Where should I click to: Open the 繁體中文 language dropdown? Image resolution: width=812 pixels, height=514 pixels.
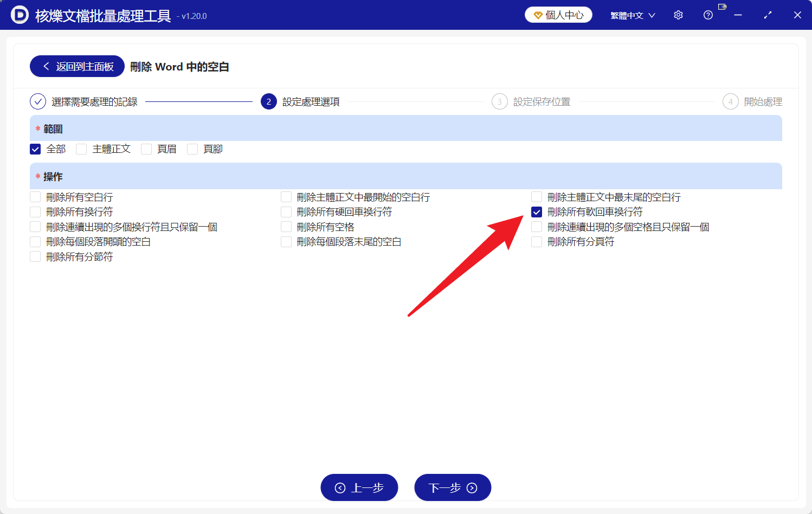[x=633, y=15]
